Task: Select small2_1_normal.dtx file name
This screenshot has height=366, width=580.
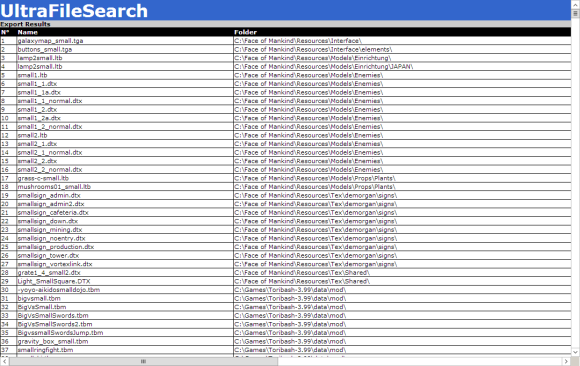Action: click(50, 152)
